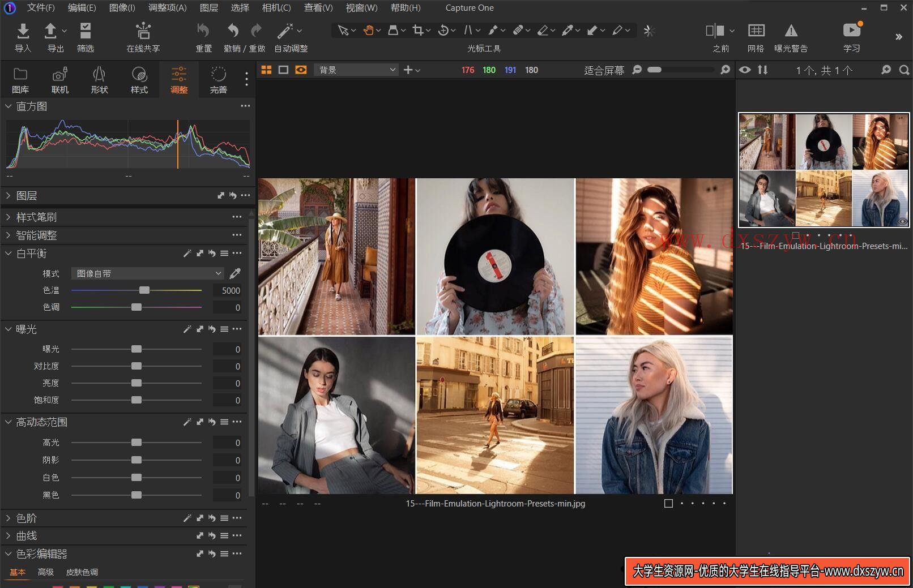The height and width of the screenshot is (588, 913).
Task: Open the 形状 shape tab
Action: coord(100,80)
